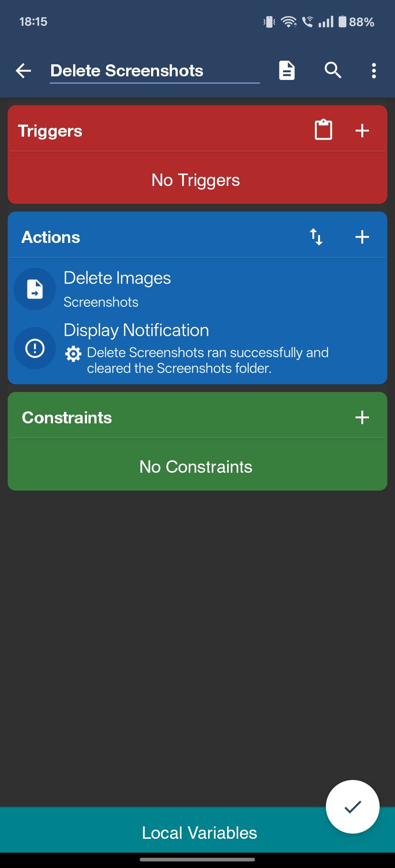Add a new constraint with plus
The height and width of the screenshot is (868, 395).
click(x=362, y=417)
